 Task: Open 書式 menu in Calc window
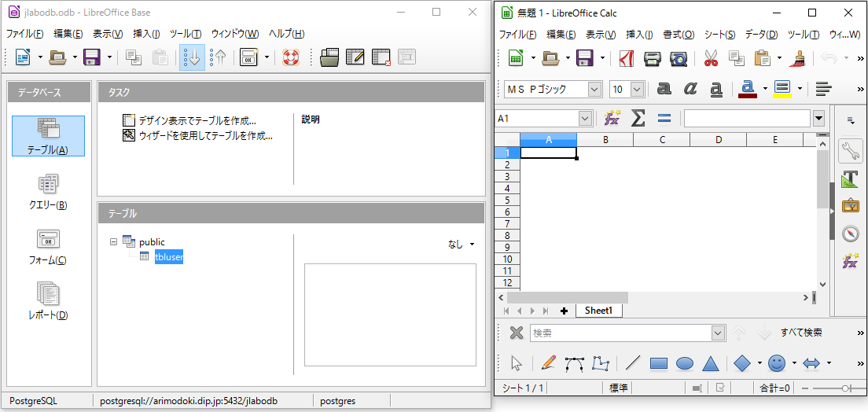679,35
